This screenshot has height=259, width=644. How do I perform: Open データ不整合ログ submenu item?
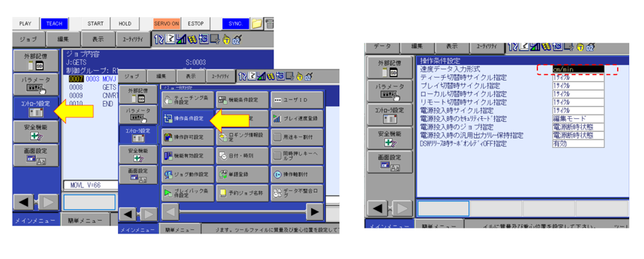point(296,192)
